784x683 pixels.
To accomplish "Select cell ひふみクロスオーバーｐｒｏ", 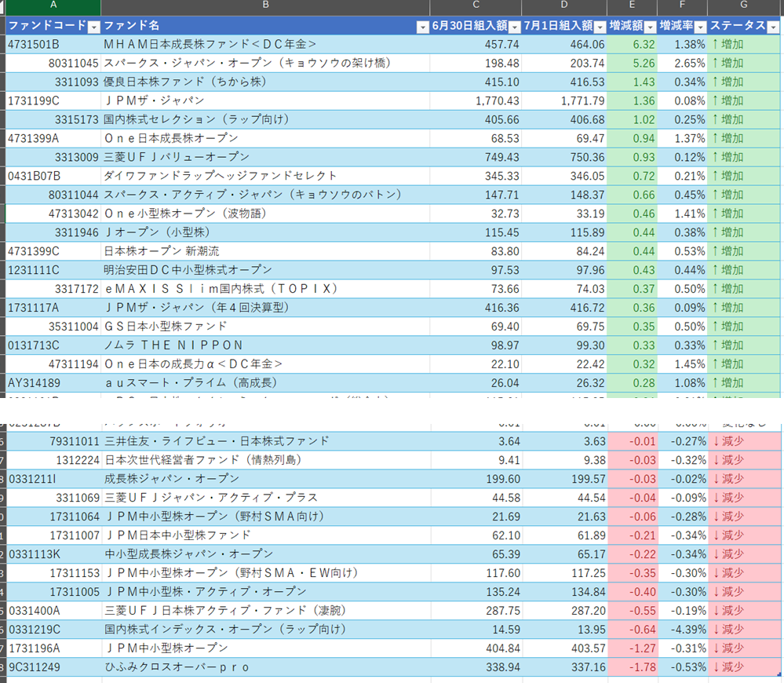I will pyautogui.click(x=267, y=667).
